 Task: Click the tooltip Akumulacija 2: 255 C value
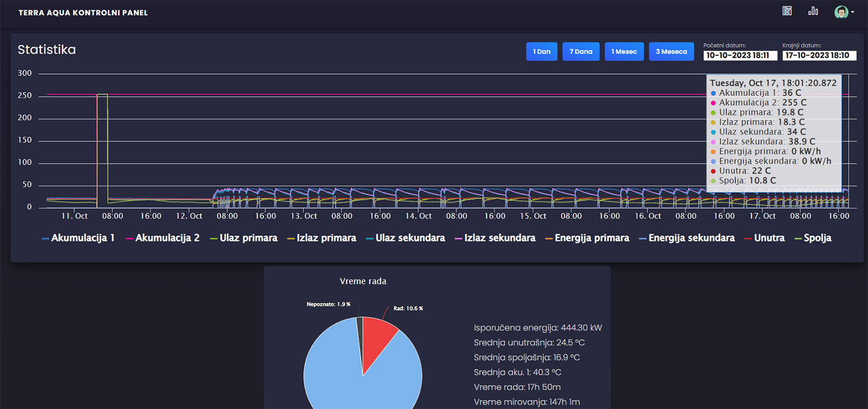click(x=763, y=103)
